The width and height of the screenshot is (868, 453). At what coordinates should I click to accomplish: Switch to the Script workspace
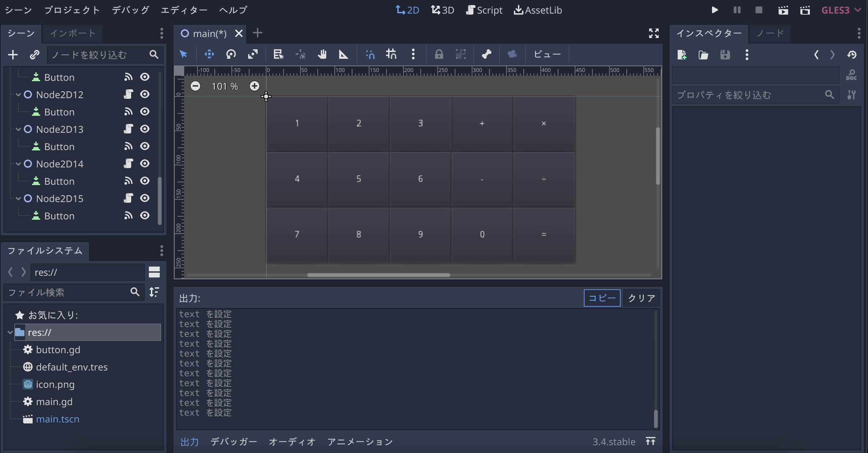click(484, 10)
